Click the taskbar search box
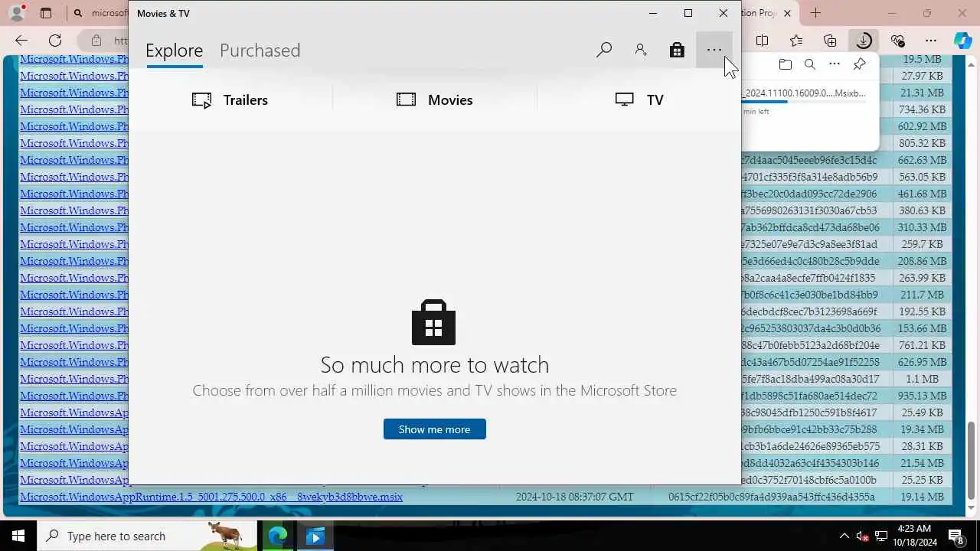The width and height of the screenshot is (980, 551). (x=147, y=536)
